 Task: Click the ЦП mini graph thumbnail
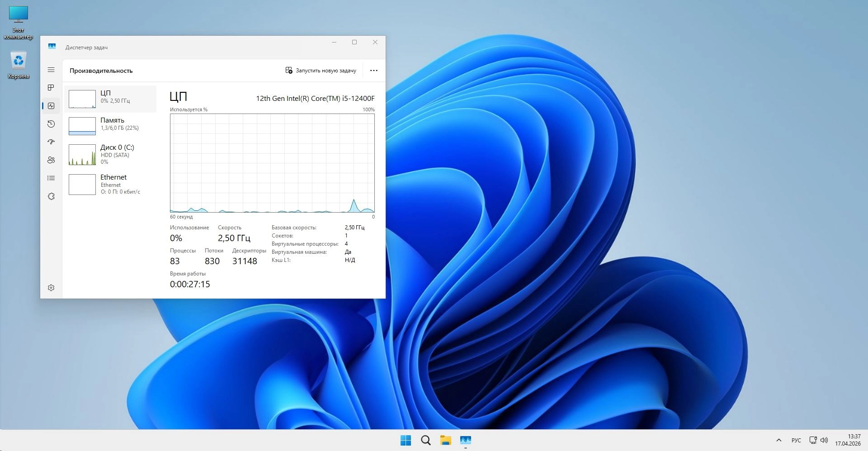click(x=82, y=99)
